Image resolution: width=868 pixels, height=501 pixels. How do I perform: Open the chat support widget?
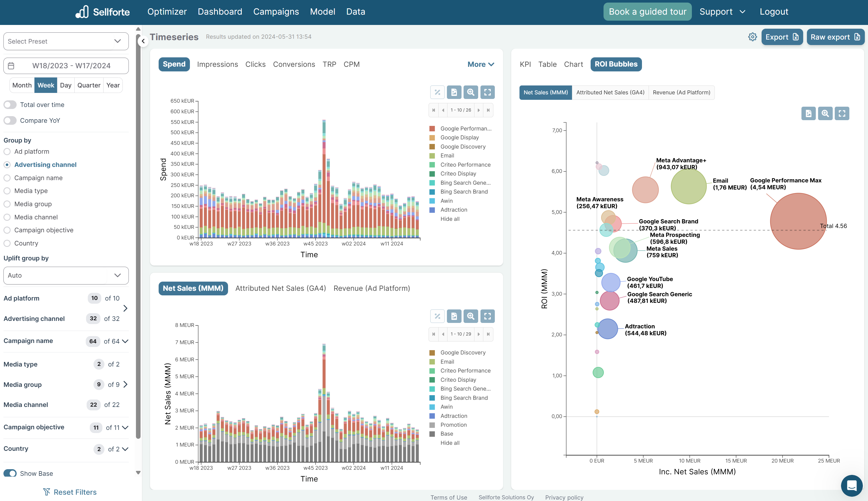(851, 486)
